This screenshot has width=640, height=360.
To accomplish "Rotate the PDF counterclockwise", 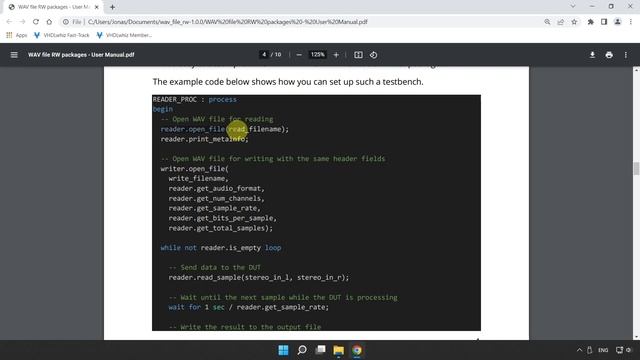I will (x=373, y=55).
